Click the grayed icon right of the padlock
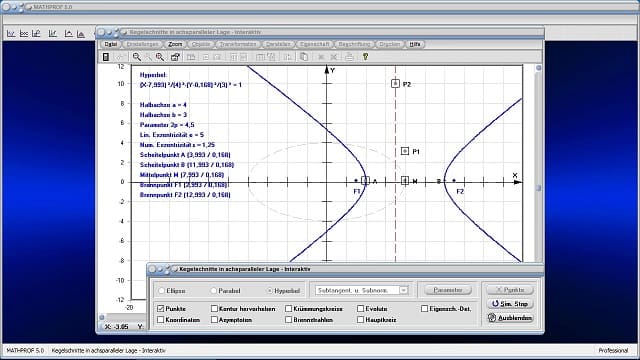This screenshot has width=640, height=360. (x=191, y=57)
